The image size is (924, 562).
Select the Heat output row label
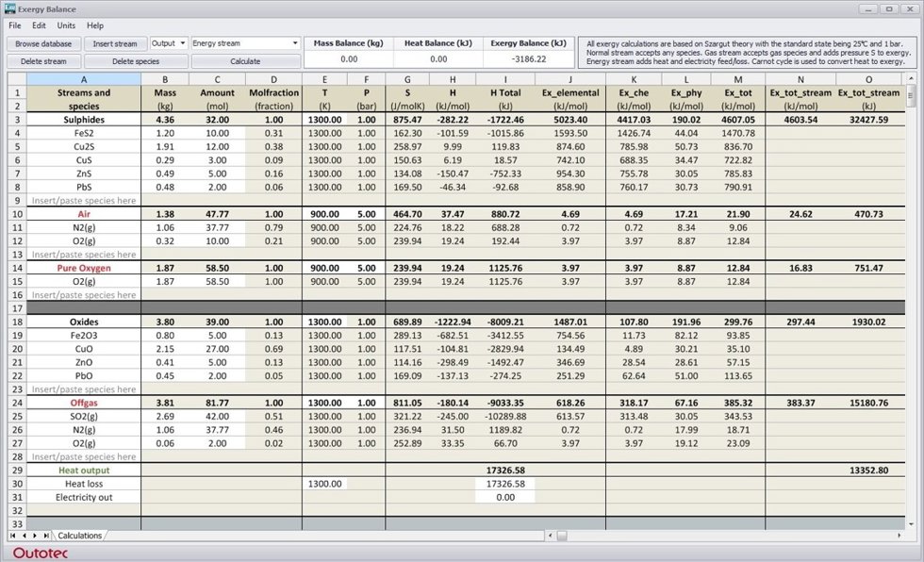tap(84, 471)
